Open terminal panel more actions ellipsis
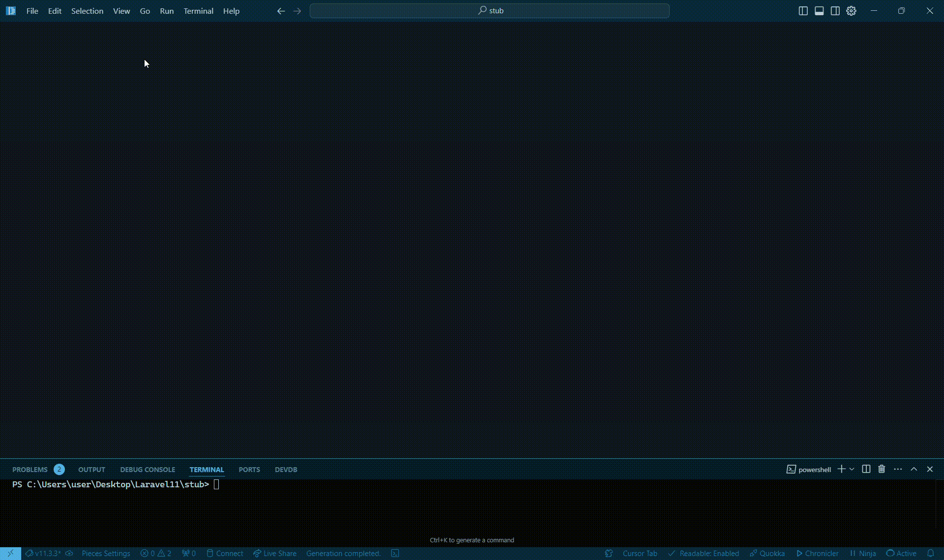The image size is (944, 560). click(898, 469)
